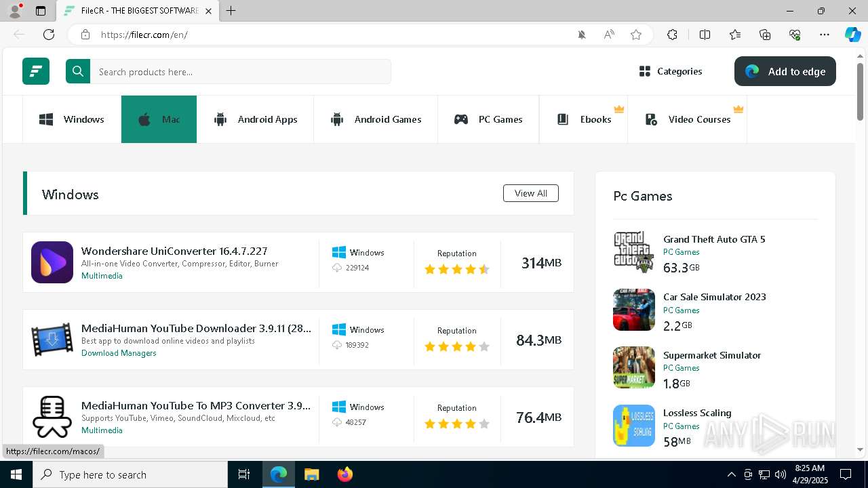Viewport: 868px width, 488px height.
Task: Open the Windows Start menu
Action: pyautogui.click(x=16, y=474)
